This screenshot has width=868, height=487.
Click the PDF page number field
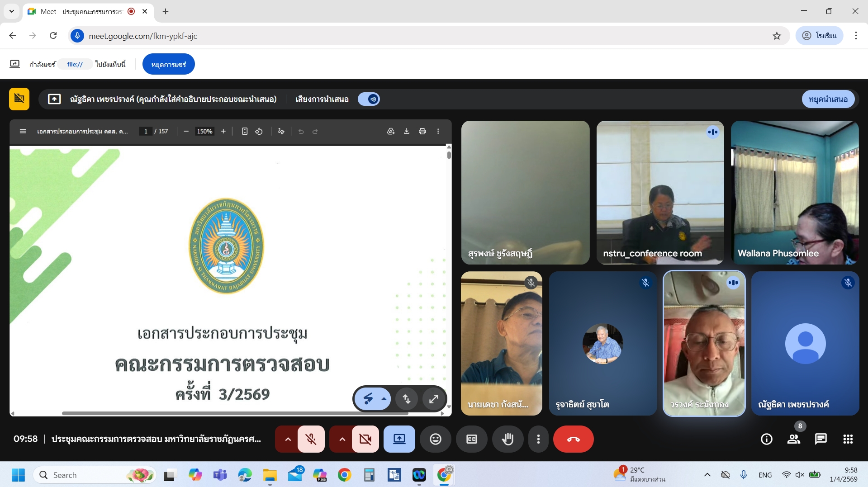click(x=146, y=131)
